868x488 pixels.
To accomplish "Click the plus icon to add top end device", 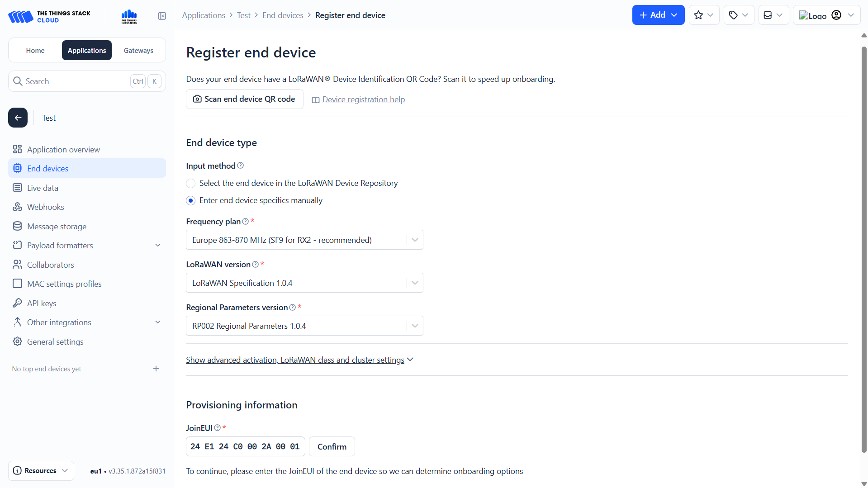I will (156, 369).
